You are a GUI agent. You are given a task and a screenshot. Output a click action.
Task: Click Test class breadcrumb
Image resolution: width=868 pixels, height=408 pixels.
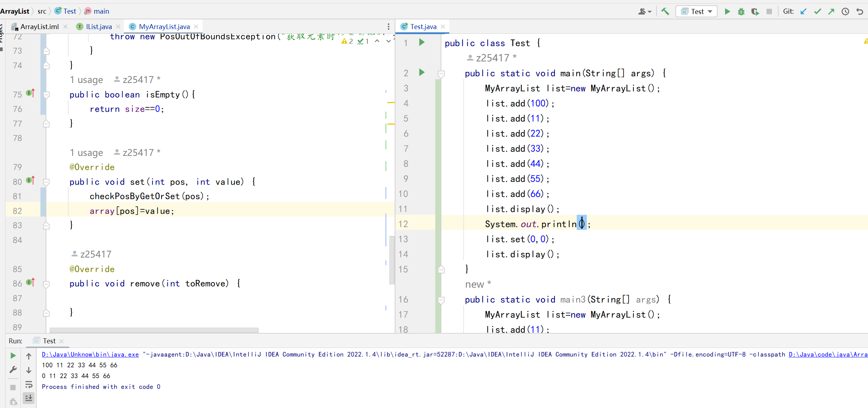[x=65, y=11]
